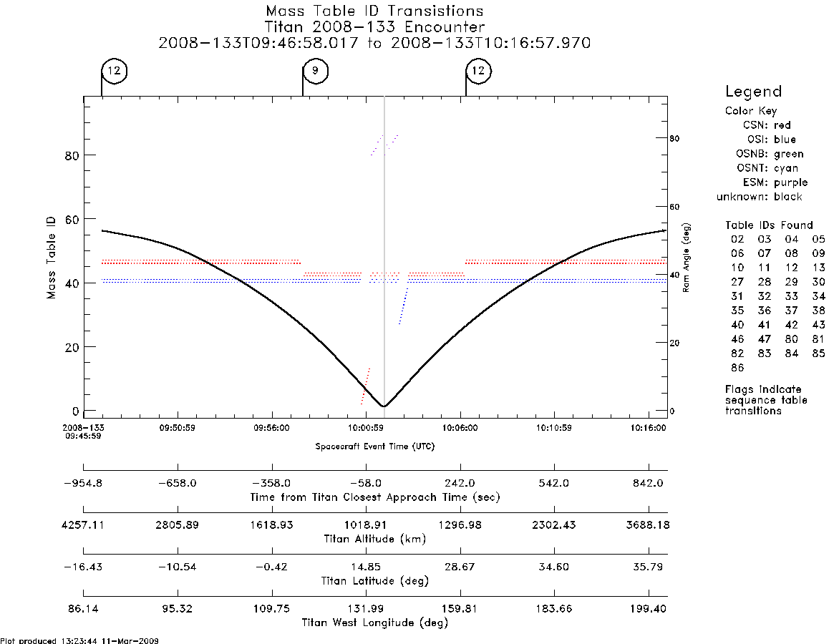Click the 35.79 latitude value
Screen dimensions: 834x644
coord(648,567)
